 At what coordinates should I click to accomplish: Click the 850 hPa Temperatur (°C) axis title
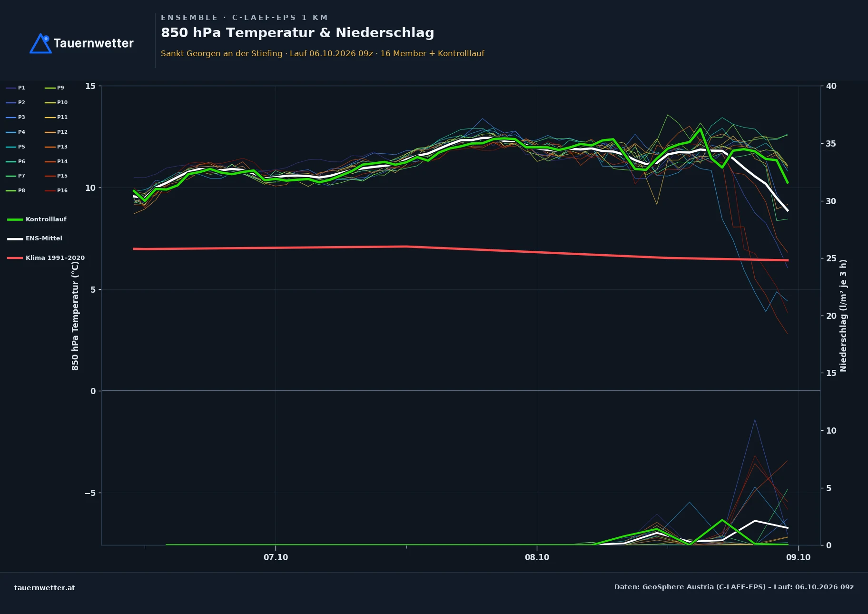[75, 316]
